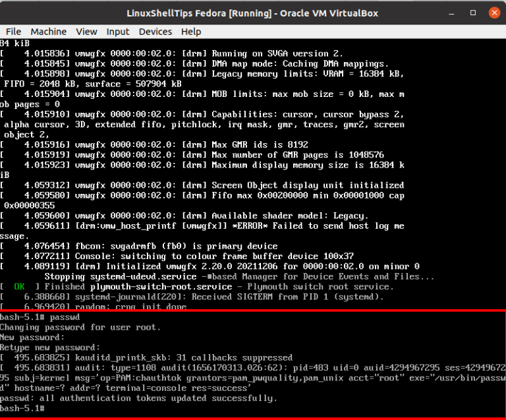Open the Devices menu
The height and width of the screenshot is (420, 506).
(155, 32)
